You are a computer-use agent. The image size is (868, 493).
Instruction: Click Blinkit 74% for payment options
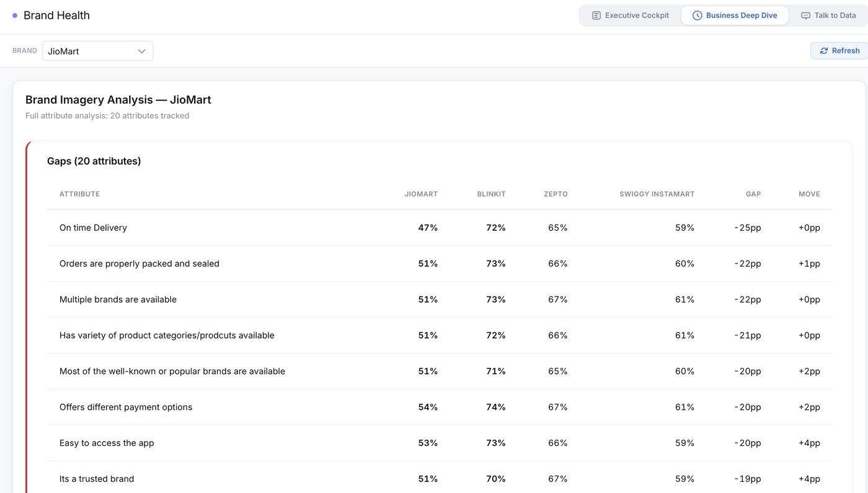click(x=496, y=407)
